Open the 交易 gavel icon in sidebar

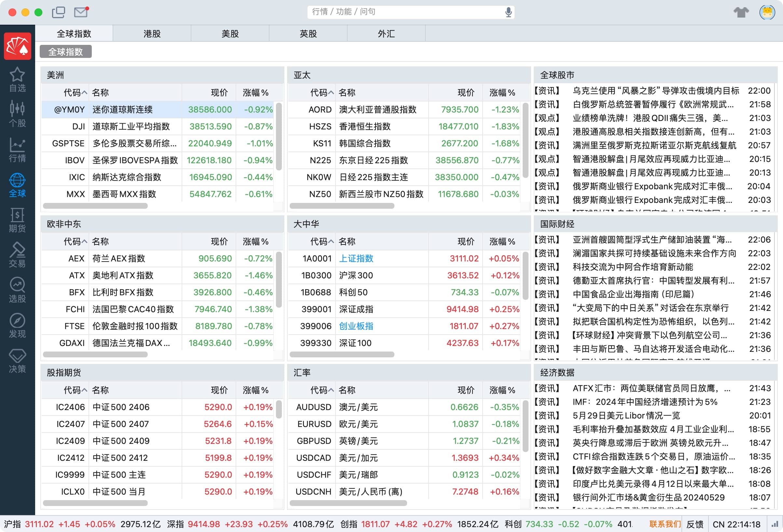pyautogui.click(x=17, y=255)
